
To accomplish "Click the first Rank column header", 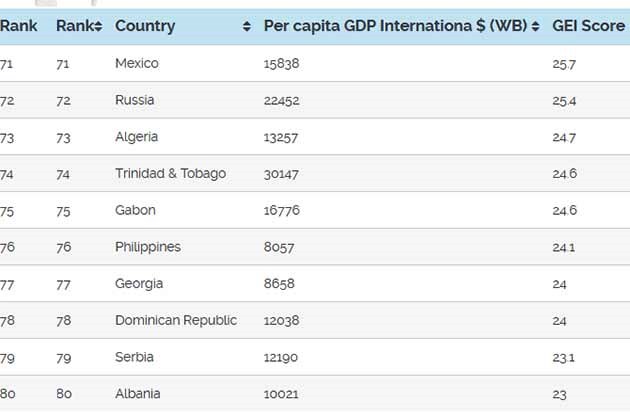I will [18, 26].
